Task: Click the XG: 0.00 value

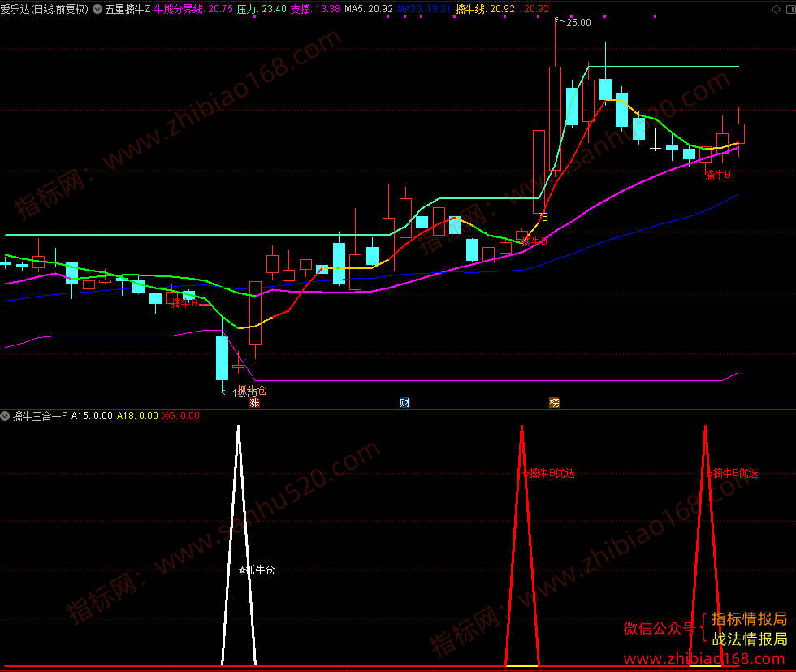Action: 180,416
